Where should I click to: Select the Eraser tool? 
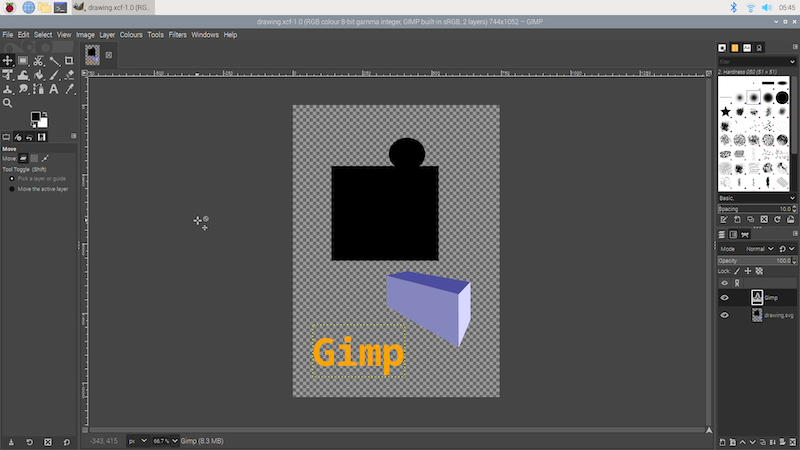coord(69,75)
